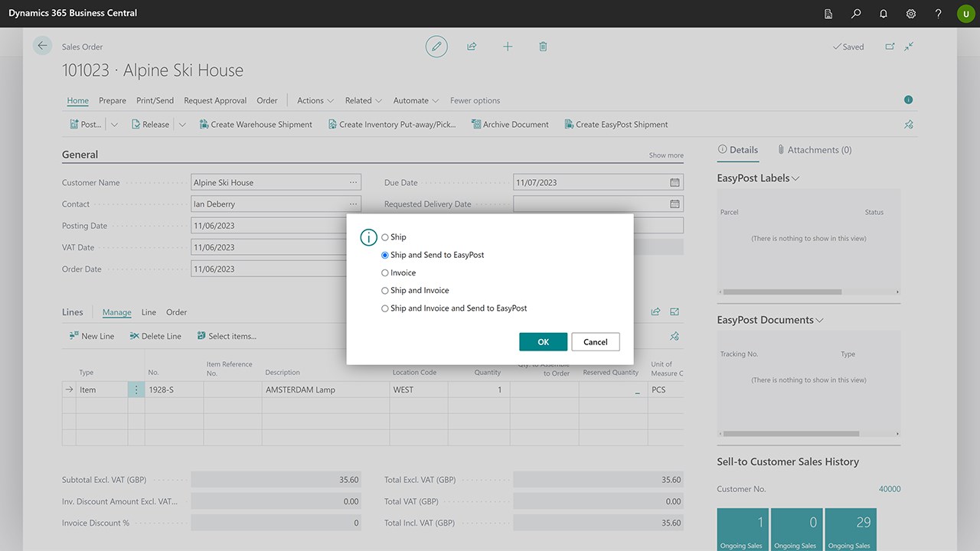Viewport: 980px width, 551px height.
Task: Open customer number 40000 link
Action: click(890, 489)
